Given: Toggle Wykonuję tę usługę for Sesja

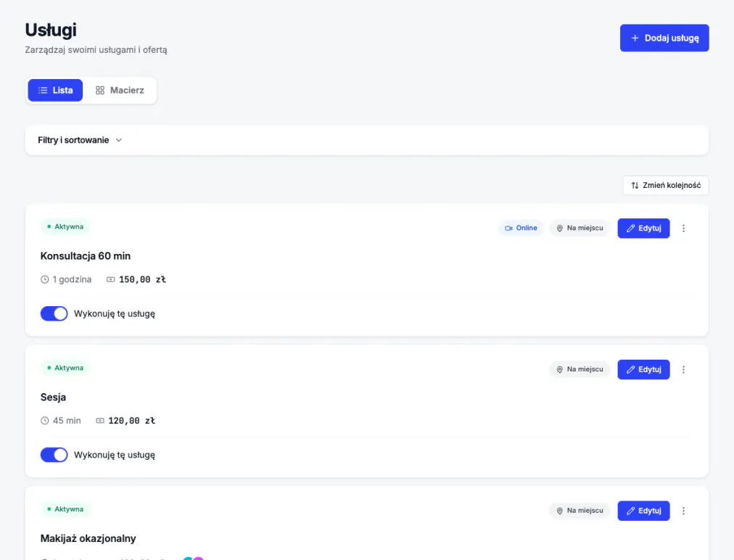Looking at the screenshot, I should 54,455.
